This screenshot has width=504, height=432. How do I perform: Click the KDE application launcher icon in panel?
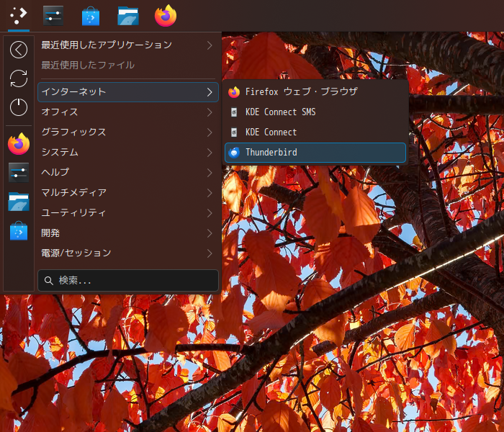18,15
